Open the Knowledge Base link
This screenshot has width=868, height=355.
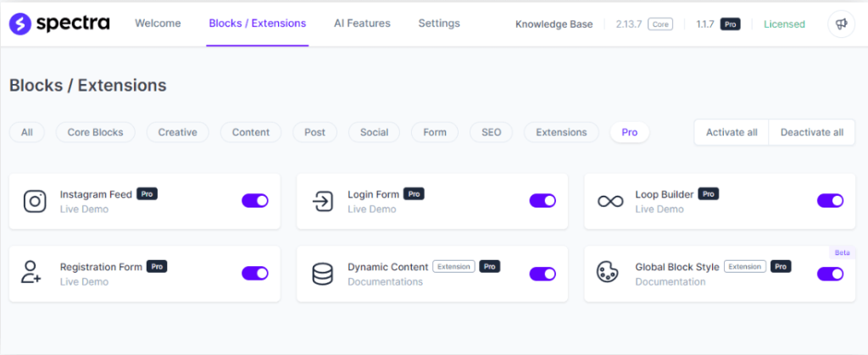click(554, 25)
